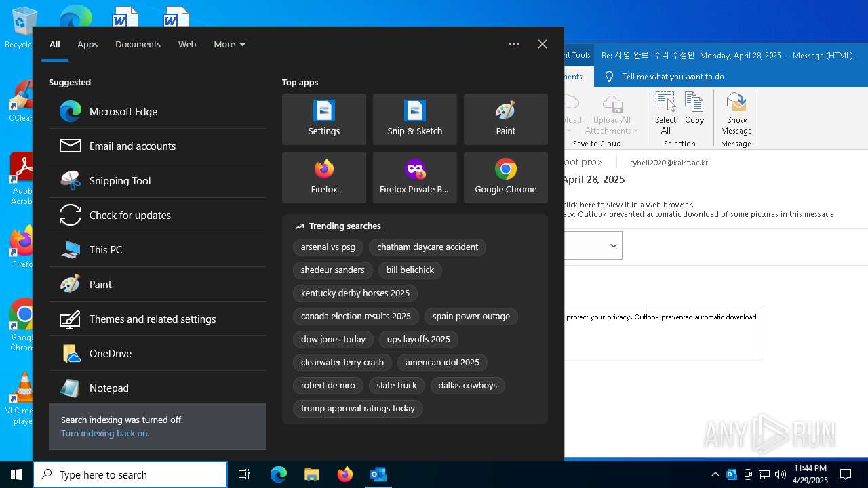Close the search panel

542,44
